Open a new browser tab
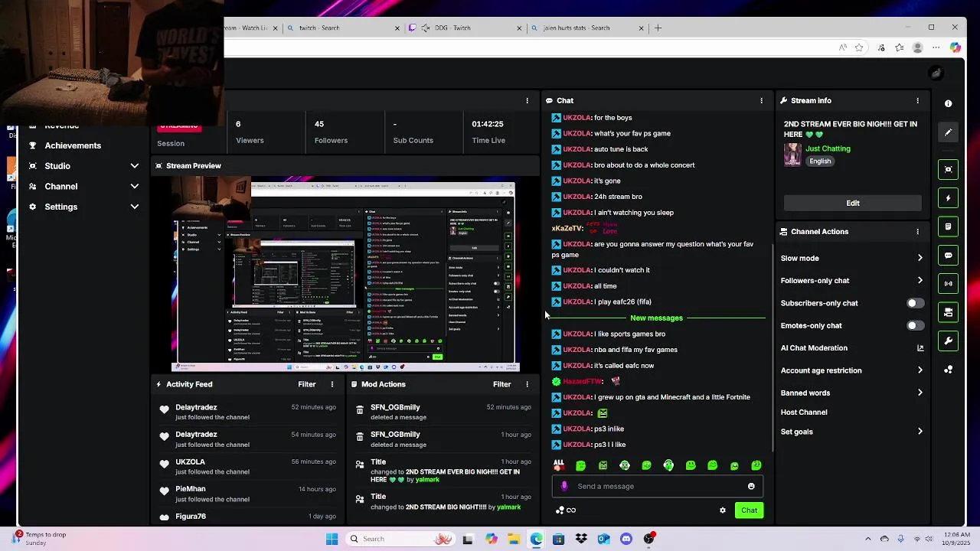The height and width of the screenshot is (551, 980). point(658,28)
